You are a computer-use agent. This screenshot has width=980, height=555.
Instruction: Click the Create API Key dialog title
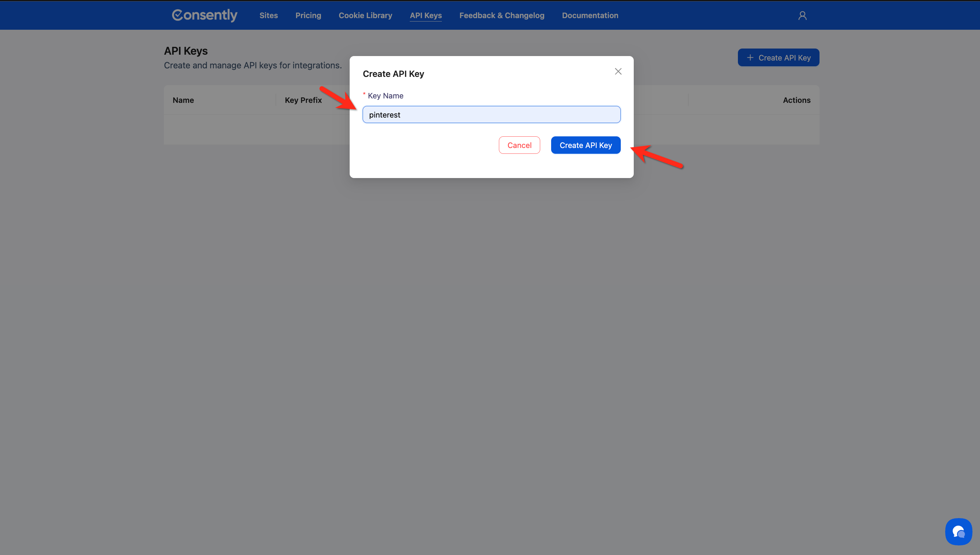[393, 74]
